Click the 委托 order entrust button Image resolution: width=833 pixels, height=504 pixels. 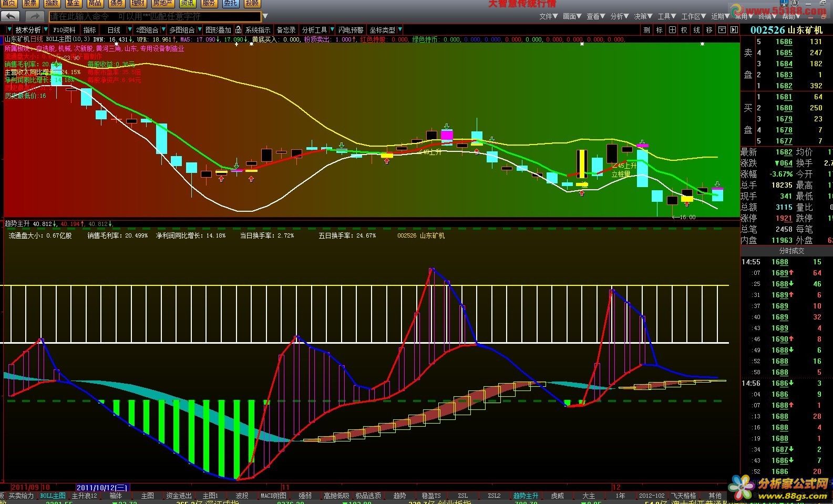point(230,3)
